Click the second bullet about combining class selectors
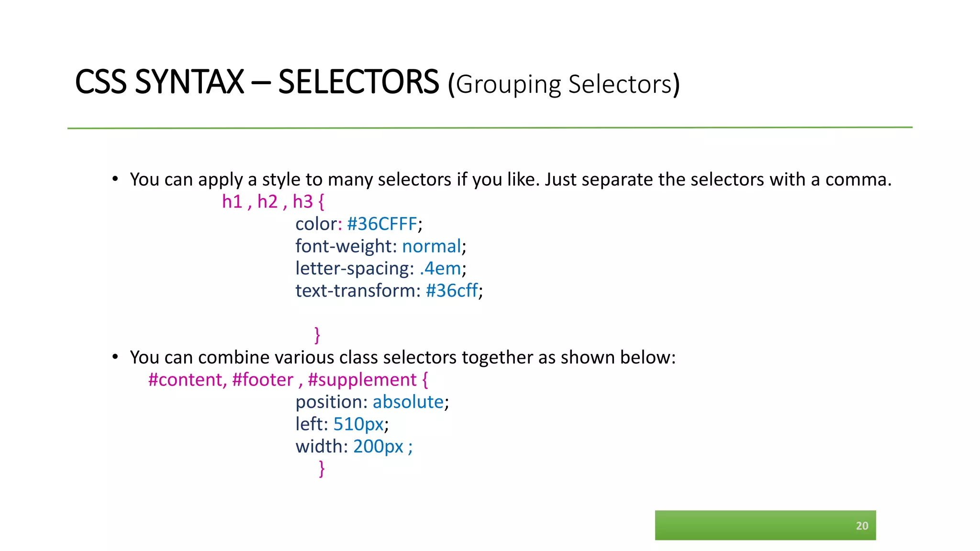 [402, 357]
